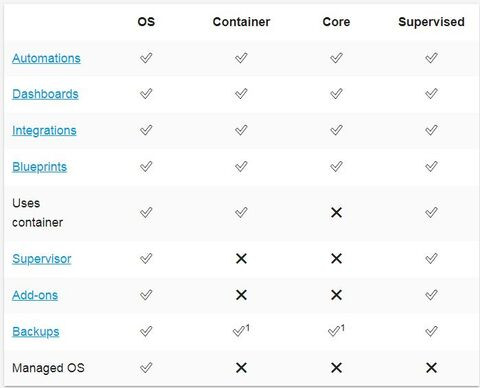
Task: Click the checkmark for Supervised Automations
Action: point(431,58)
